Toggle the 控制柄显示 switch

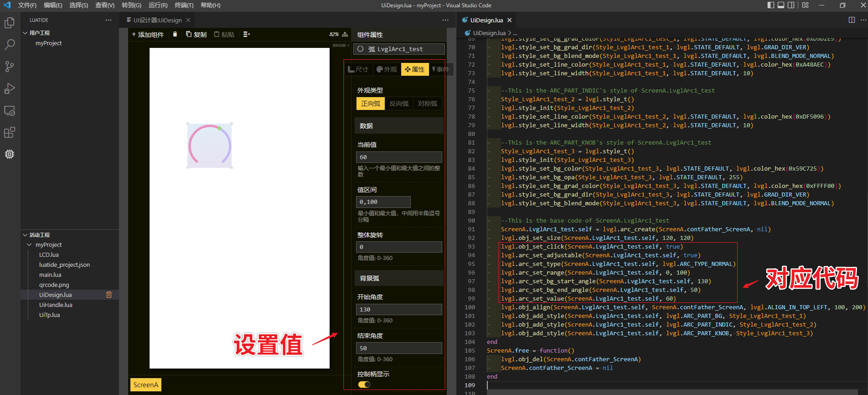click(364, 385)
